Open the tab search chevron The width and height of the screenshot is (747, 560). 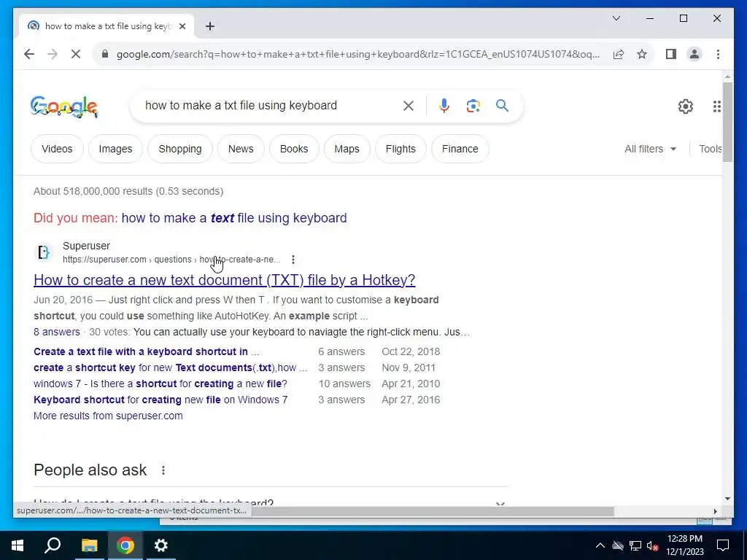[616, 18]
